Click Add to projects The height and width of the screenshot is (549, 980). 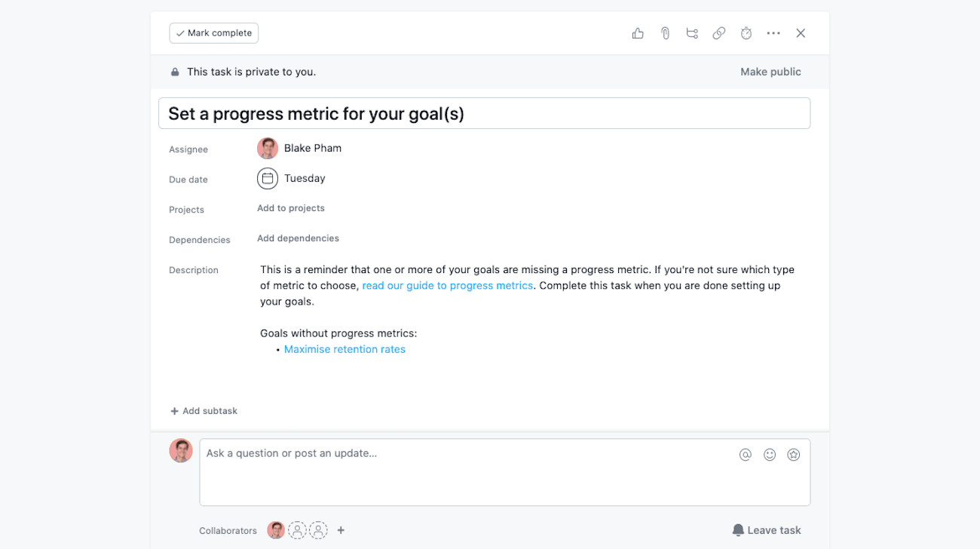[x=291, y=208]
